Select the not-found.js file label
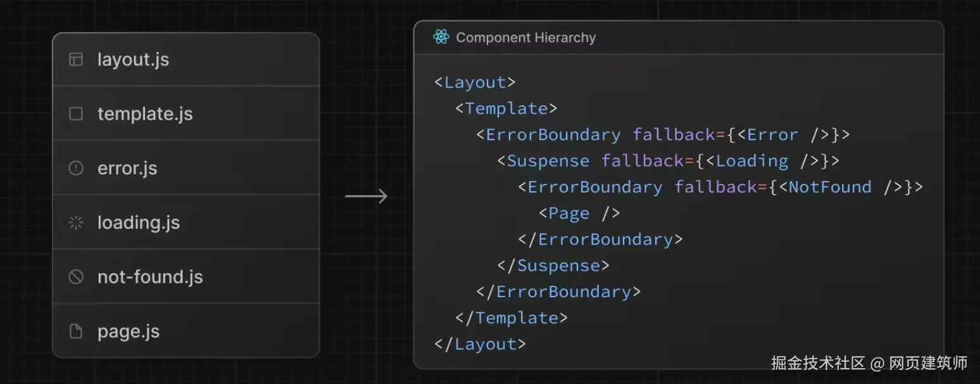Image resolution: width=980 pixels, height=384 pixels. pyautogui.click(x=150, y=277)
